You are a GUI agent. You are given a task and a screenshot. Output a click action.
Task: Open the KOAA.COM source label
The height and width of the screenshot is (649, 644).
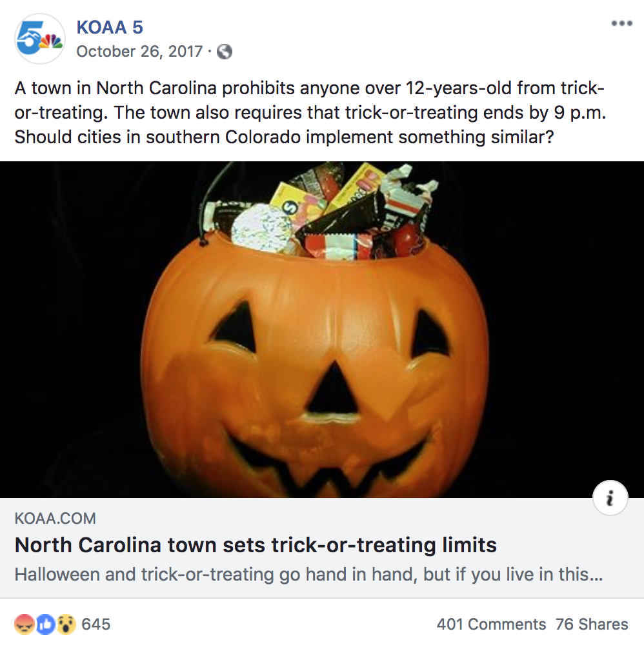tap(55, 518)
